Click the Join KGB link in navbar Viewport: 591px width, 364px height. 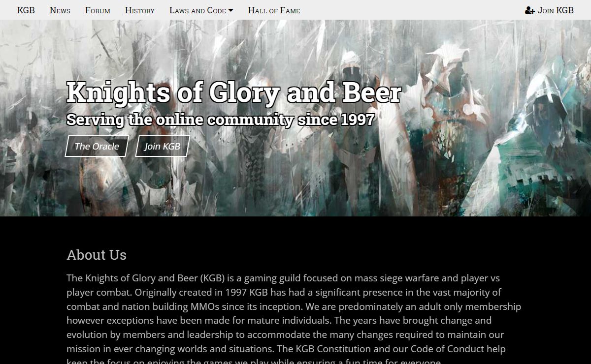(549, 10)
